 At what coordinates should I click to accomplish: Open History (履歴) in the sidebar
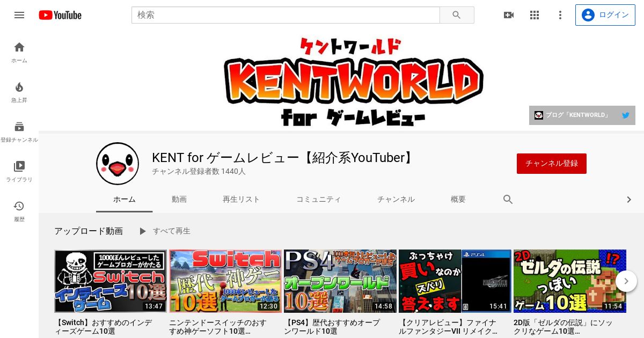click(19, 211)
